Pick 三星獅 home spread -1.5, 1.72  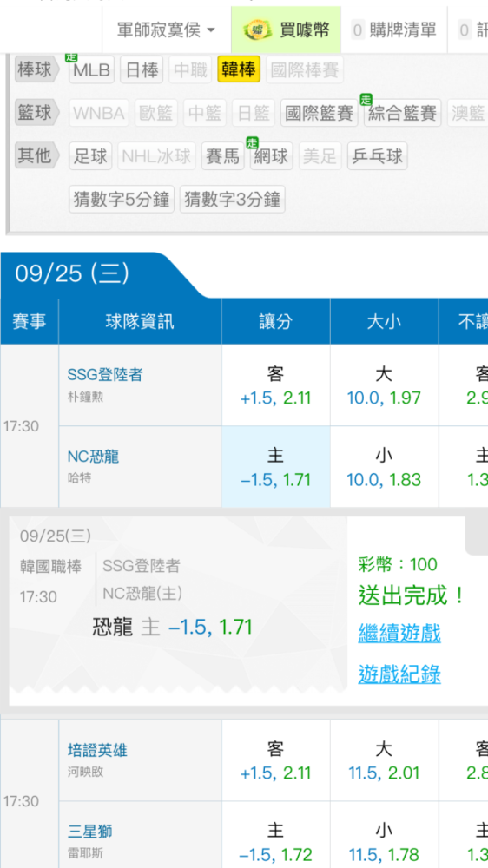point(275,835)
